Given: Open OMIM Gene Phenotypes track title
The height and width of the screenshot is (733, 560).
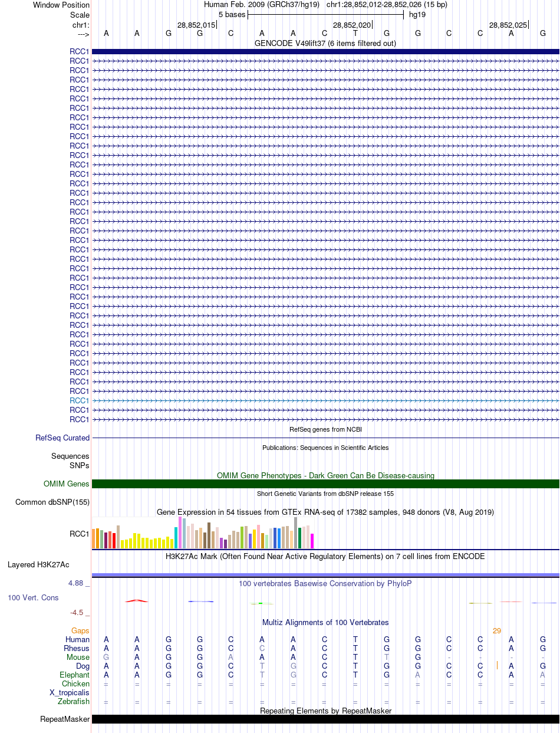Looking at the screenshot, I should point(325,475).
